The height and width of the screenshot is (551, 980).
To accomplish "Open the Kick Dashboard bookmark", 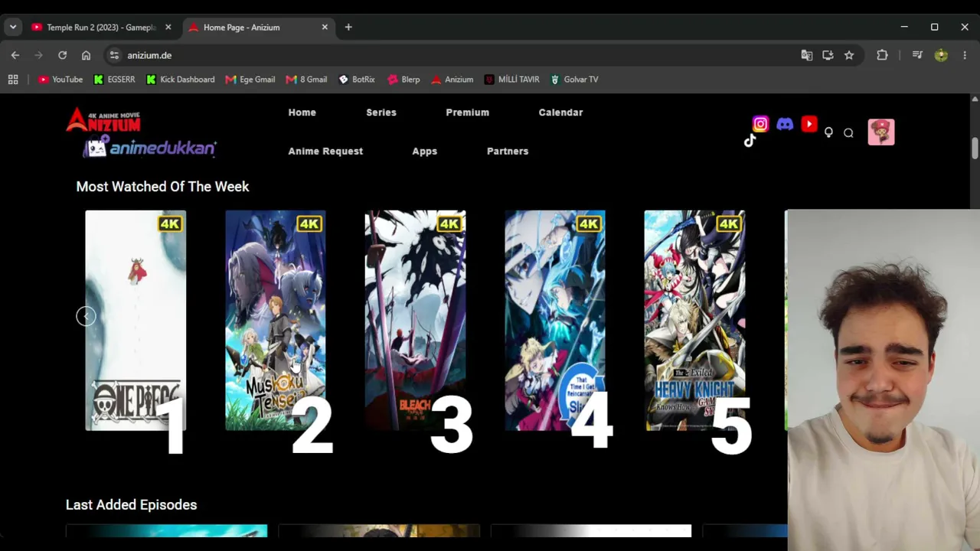I will (181, 80).
